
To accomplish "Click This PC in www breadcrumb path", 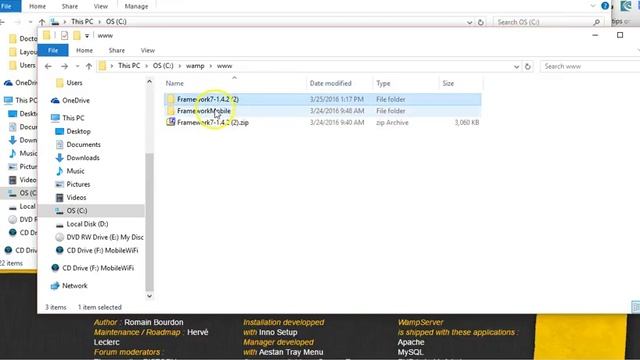I will 129,66.
